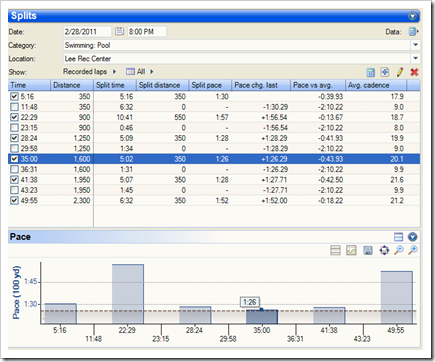Select the 49:55 bar in pace chart
Image resolution: width=435 pixels, height=362 pixels.
397,297
